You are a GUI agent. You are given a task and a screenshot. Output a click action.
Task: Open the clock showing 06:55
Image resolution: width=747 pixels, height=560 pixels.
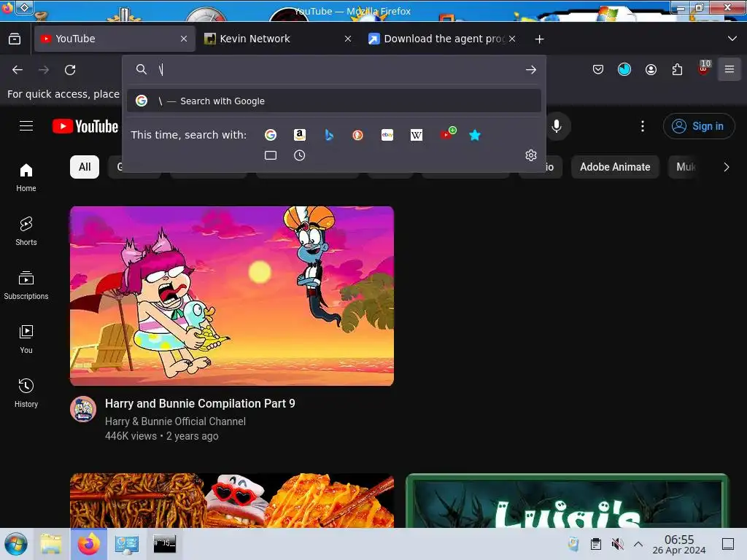click(679, 544)
